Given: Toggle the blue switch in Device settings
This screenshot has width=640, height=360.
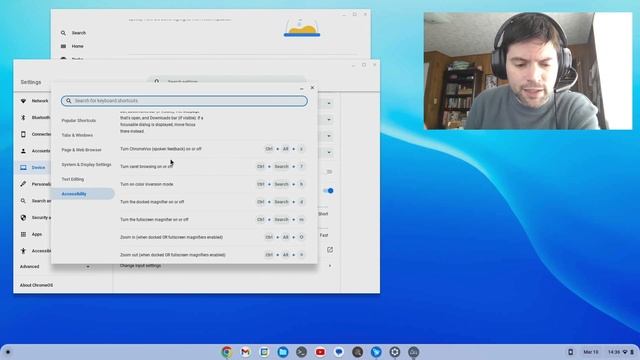Looking at the screenshot, I should click(328, 191).
